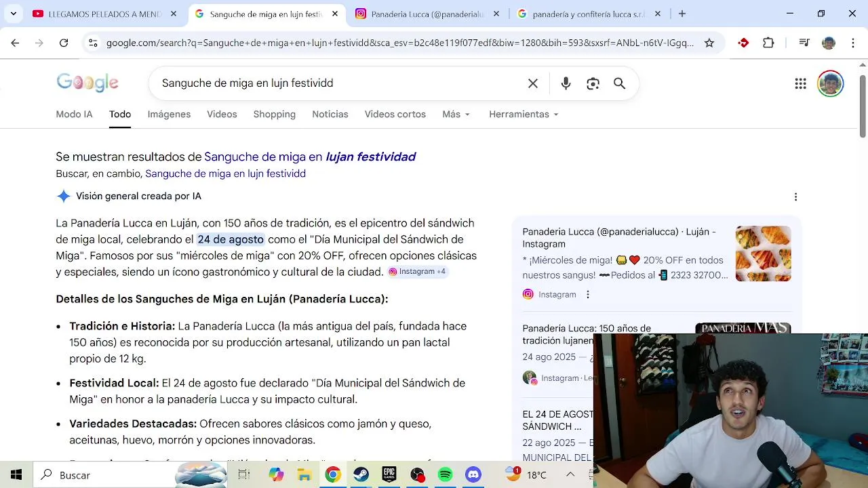Click the browser forward arrow
868x488 pixels.
39,43
